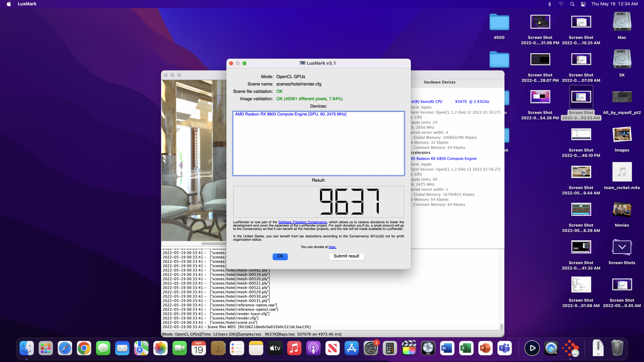Open Control Center in menu bar
Viewport: 644px width, 362px height.
583,4
